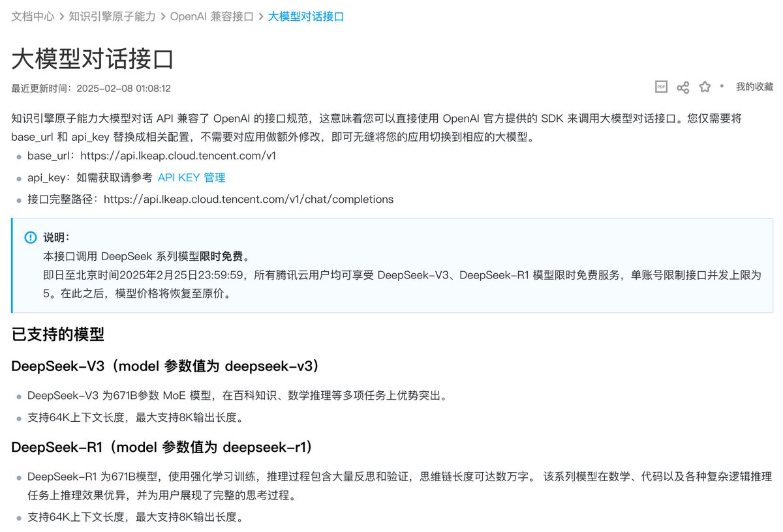The width and height of the screenshot is (783, 532).
Task: Go to 文档中心 breadcrumb
Action: click(x=33, y=16)
